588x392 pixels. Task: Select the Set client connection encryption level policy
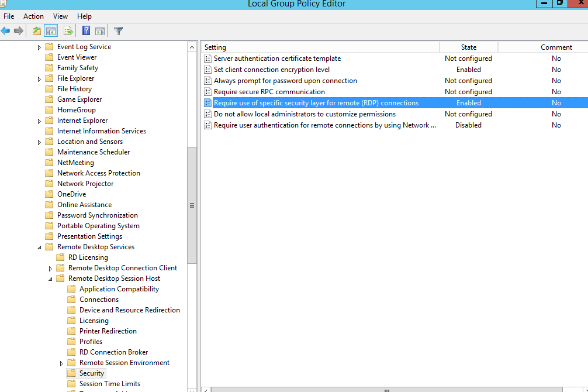point(271,70)
